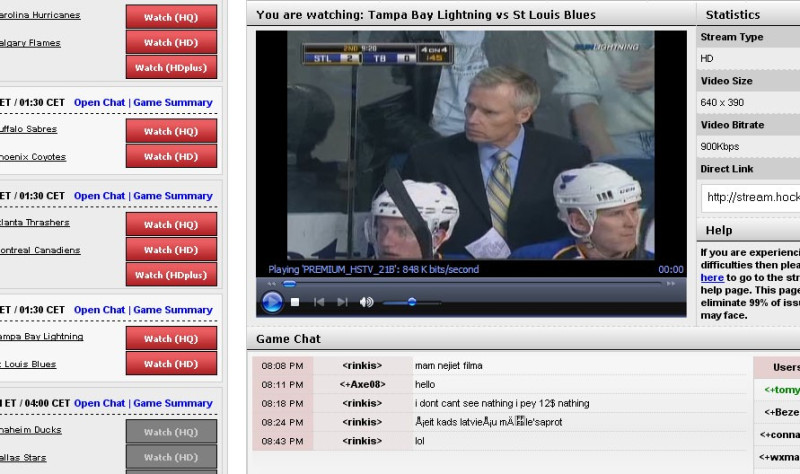Watch St Louis Blues game in HD
Image resolution: width=800 pixels, height=474 pixels.
[171, 363]
